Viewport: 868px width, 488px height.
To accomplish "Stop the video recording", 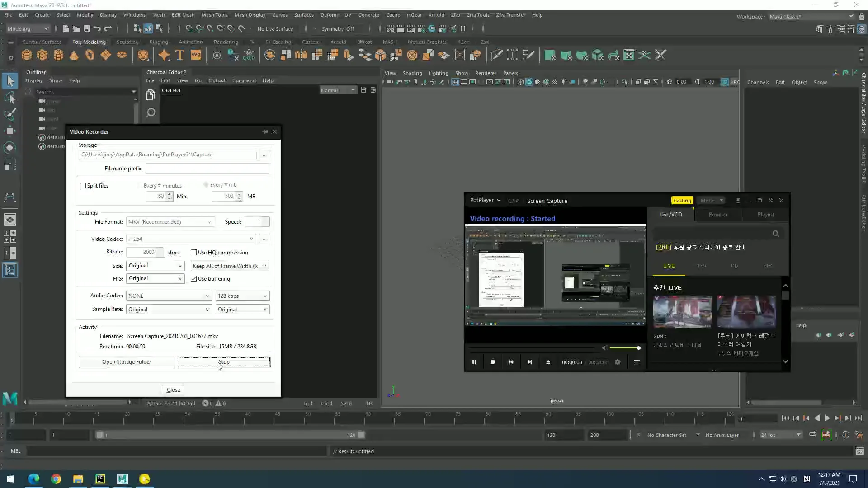I will coord(224,362).
